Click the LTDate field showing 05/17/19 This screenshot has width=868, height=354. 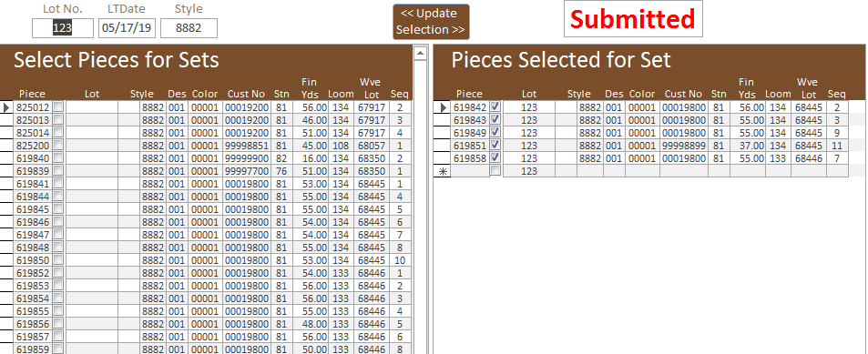128,28
